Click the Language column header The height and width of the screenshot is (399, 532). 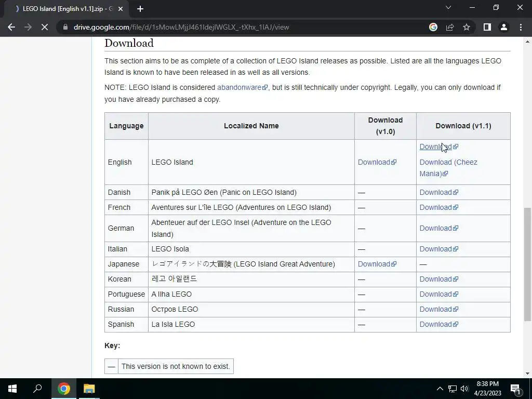(x=126, y=126)
